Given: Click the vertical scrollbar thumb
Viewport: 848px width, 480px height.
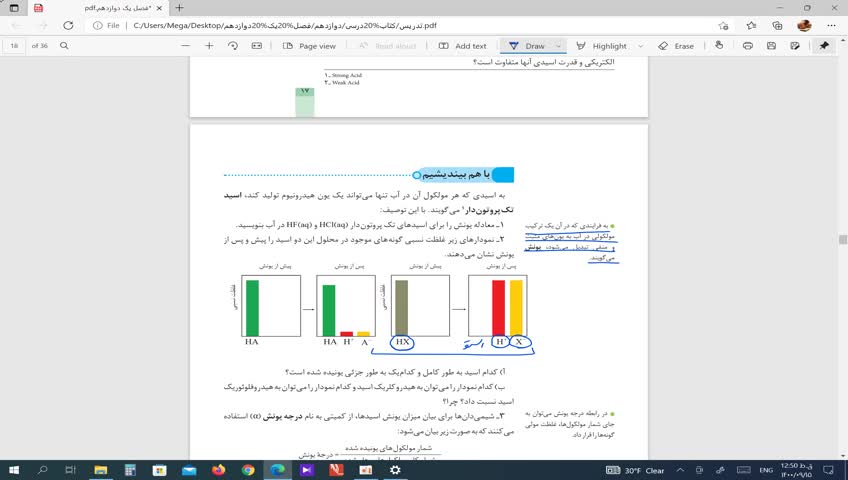Looking at the screenshot, I should coord(843,239).
